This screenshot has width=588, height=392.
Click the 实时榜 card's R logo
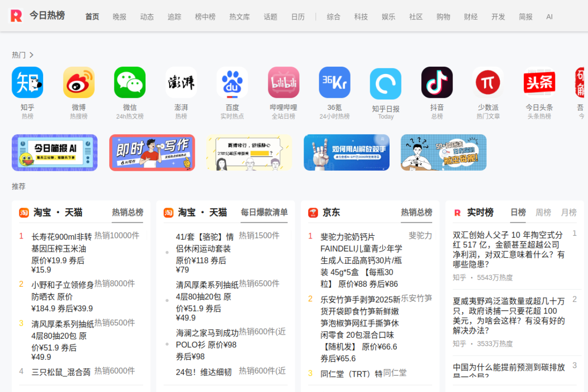pos(458,213)
